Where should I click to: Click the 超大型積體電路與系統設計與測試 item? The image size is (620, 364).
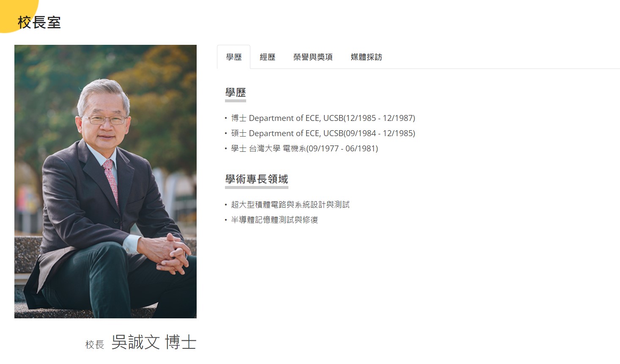pos(290,205)
